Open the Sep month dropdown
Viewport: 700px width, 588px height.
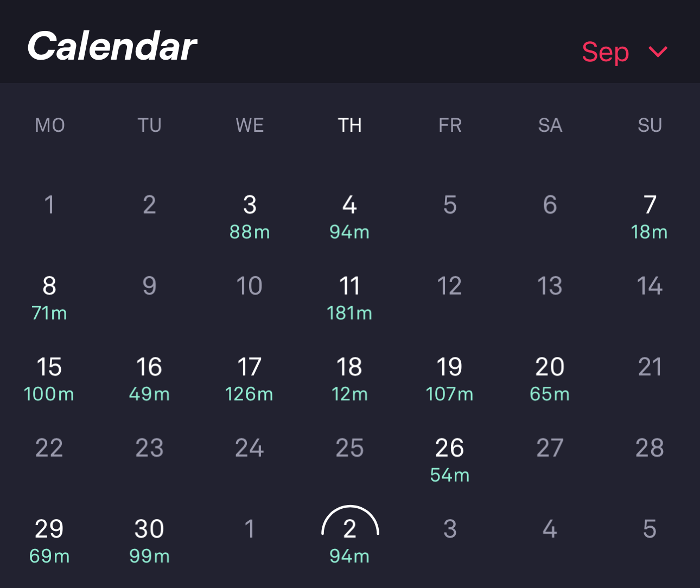[606, 52]
